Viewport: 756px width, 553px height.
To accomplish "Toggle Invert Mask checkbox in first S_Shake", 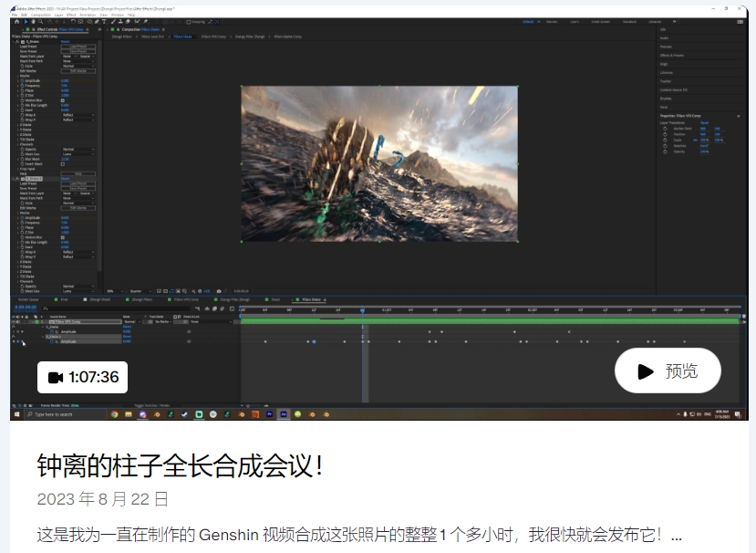I will click(63, 164).
